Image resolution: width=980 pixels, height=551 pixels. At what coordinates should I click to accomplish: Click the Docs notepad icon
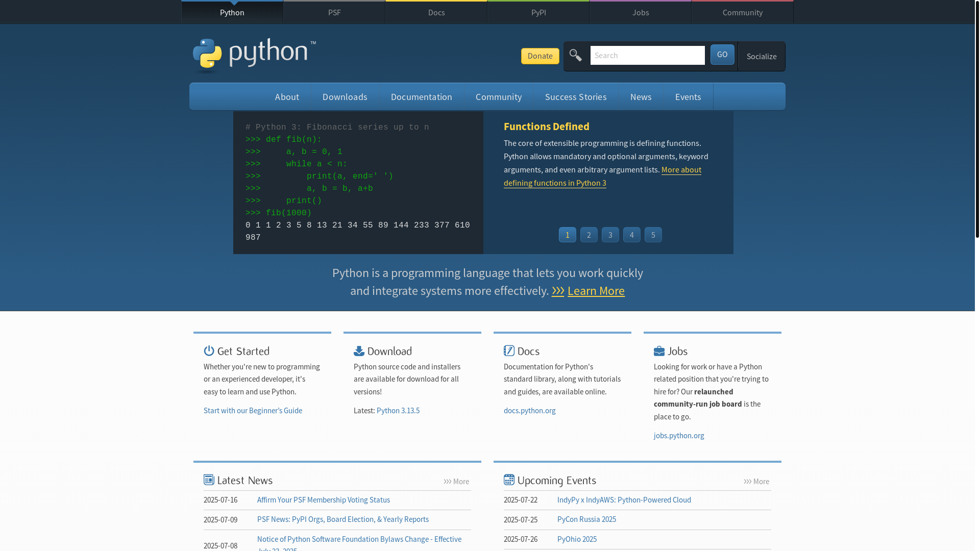tap(509, 350)
